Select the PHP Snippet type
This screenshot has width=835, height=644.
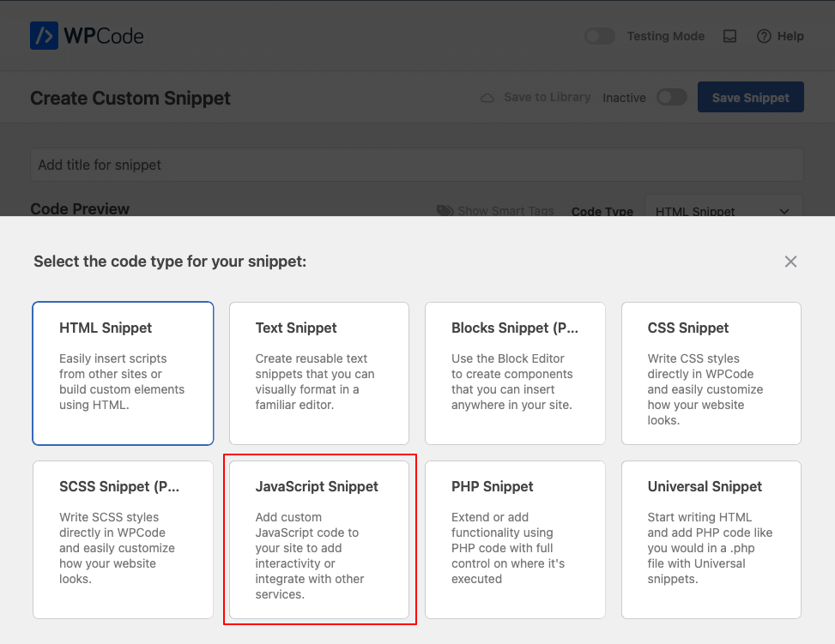[514, 539]
